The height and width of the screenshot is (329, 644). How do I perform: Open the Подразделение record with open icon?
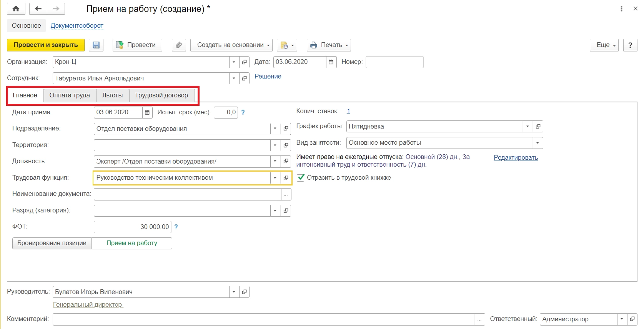pyautogui.click(x=286, y=129)
